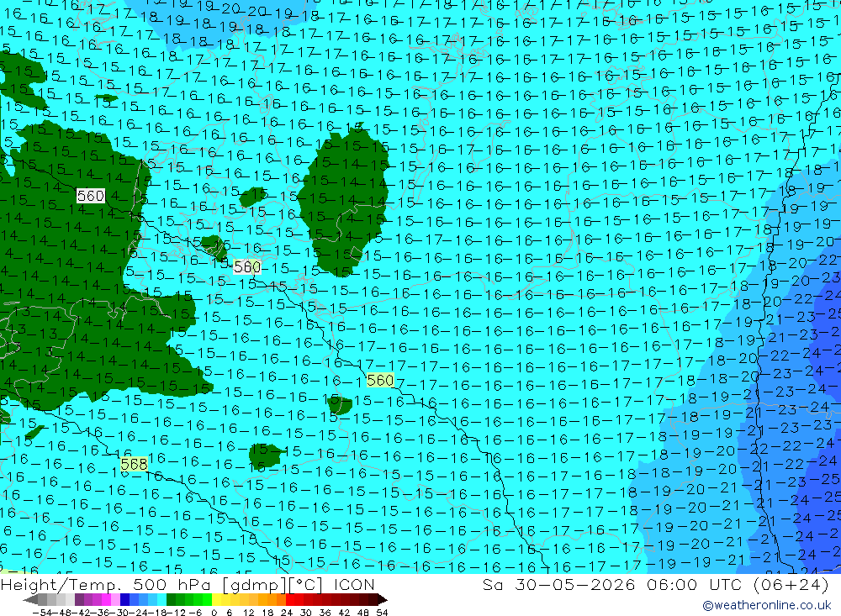841x616 pixels.
Task: Click the large oval green island in the map center
Action: [343, 201]
